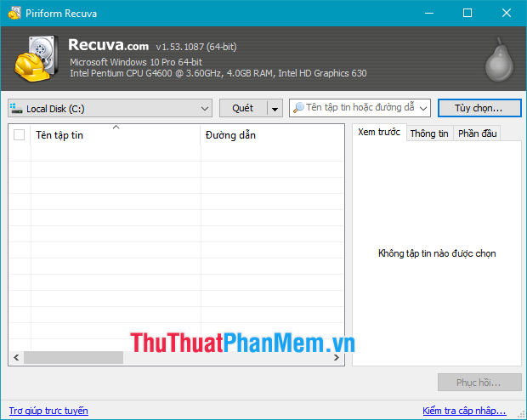
Task: Click the Recuva.com title text
Action: [108, 45]
